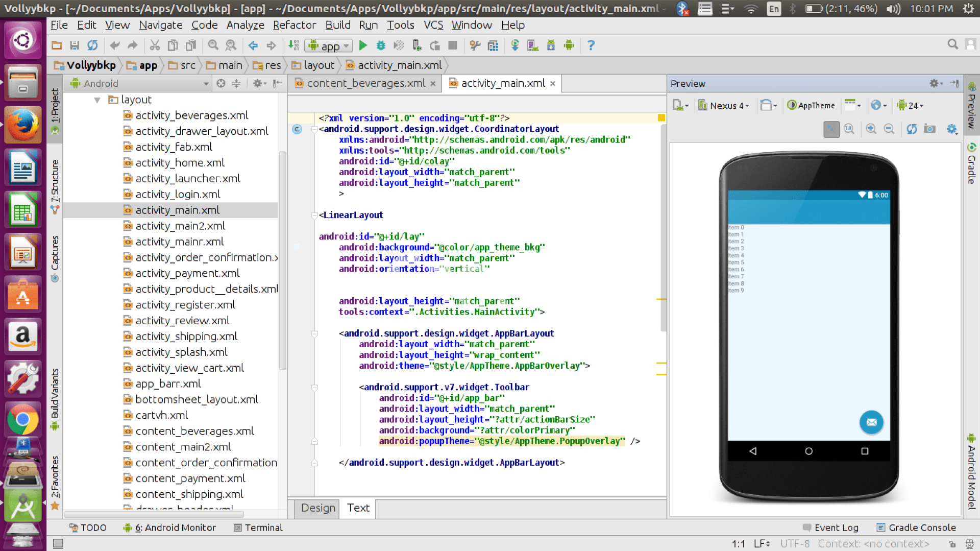
Task: Switch to the content_beverages.xml editor tab
Action: pos(365,83)
